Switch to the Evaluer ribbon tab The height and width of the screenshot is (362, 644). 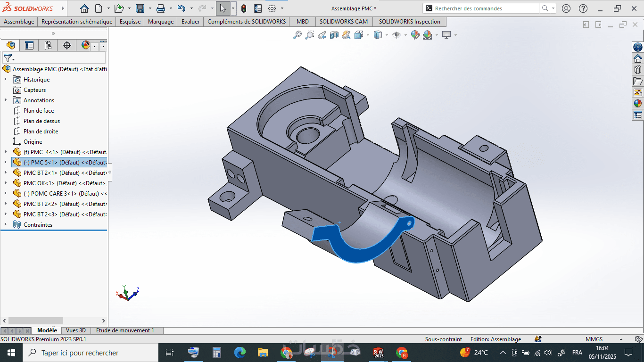click(x=190, y=22)
